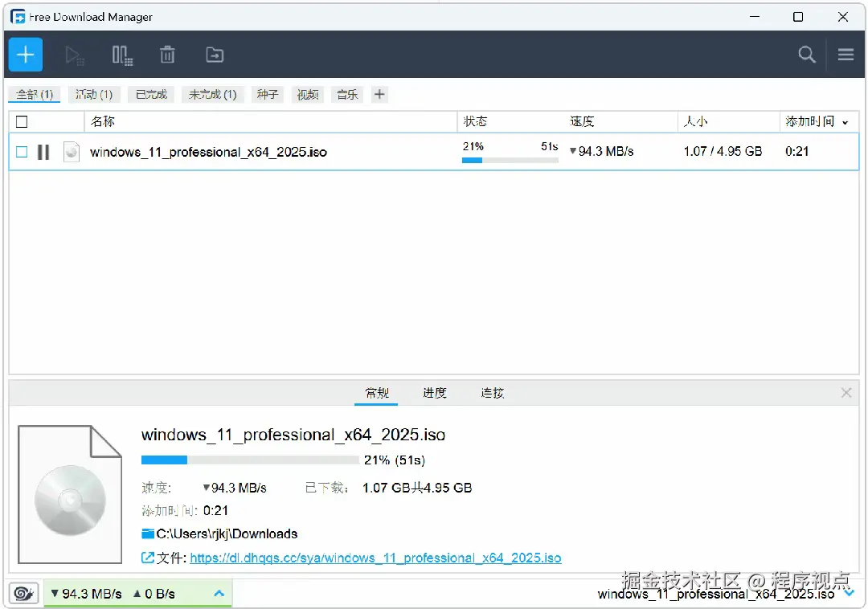868x609 pixels.
Task: Delete selected download with trash icon
Action: click(167, 55)
